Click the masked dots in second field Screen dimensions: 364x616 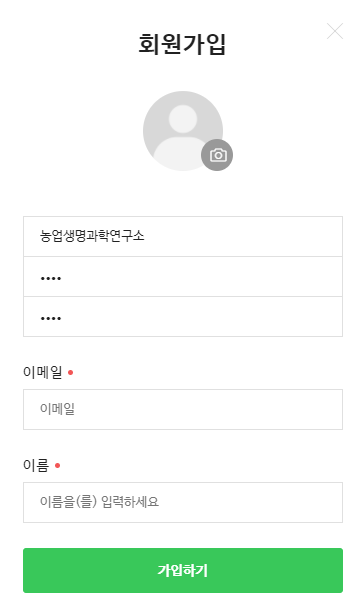[51, 279]
